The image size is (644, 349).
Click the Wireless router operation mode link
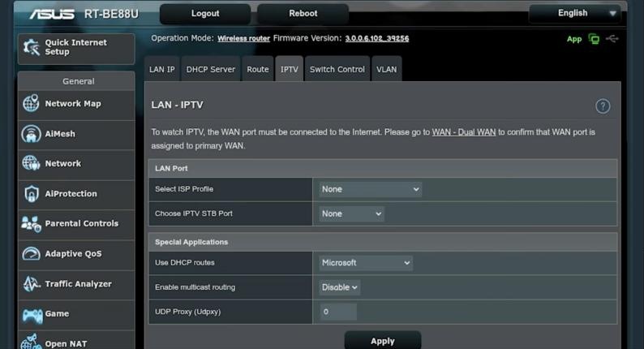(x=243, y=39)
